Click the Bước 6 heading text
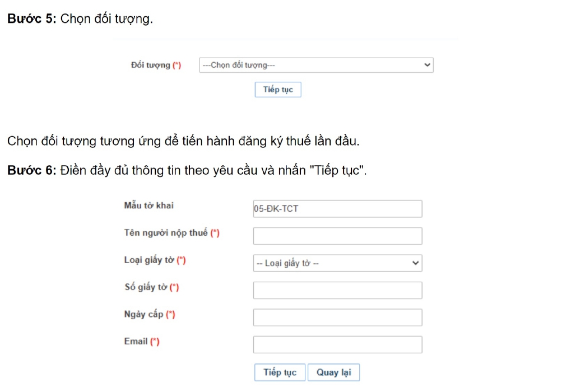 [187, 170]
